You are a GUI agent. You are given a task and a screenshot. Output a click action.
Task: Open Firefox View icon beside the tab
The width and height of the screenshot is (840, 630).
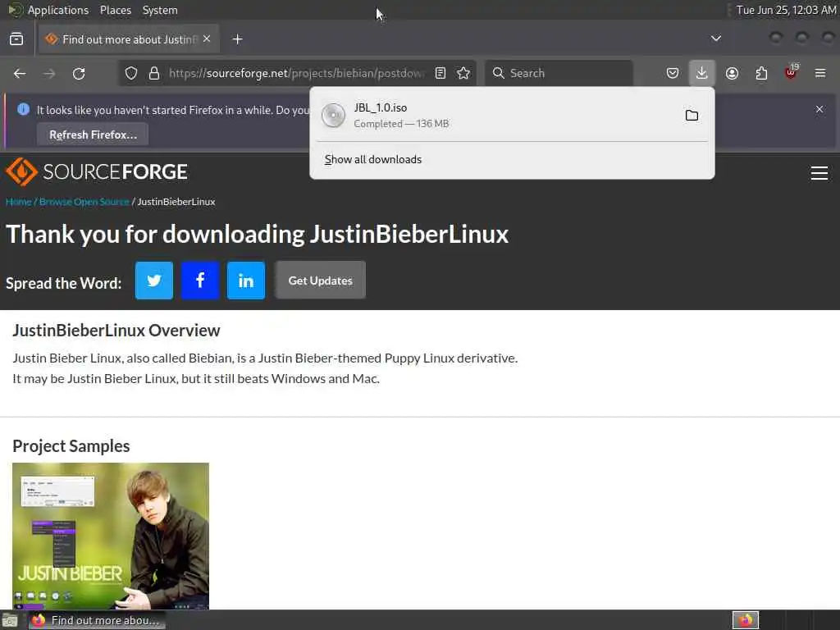pos(16,39)
